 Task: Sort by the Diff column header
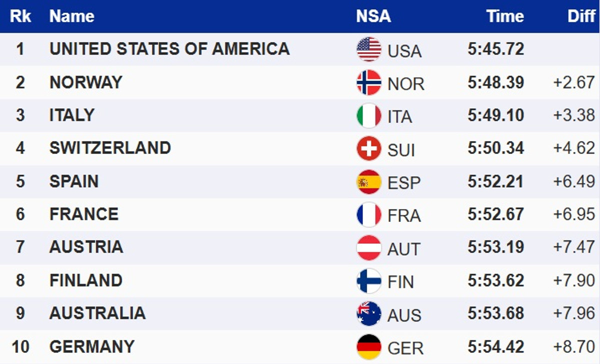(x=581, y=16)
